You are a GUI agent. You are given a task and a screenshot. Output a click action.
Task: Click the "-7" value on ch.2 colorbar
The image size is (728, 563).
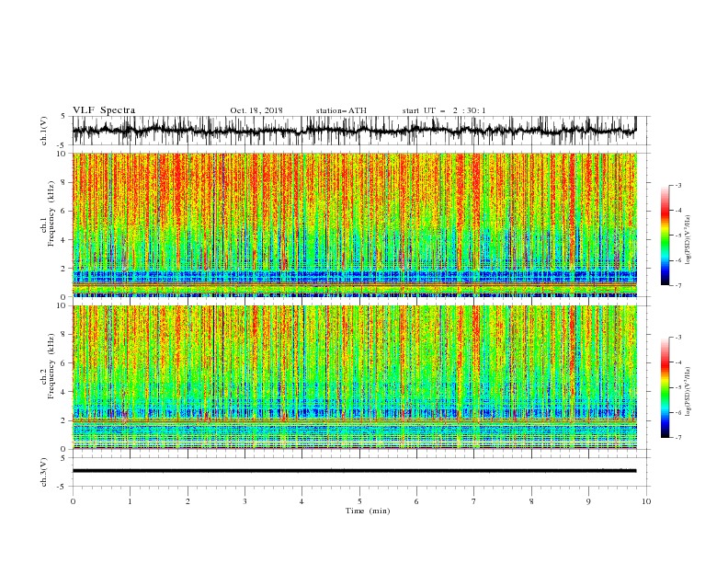coord(677,437)
